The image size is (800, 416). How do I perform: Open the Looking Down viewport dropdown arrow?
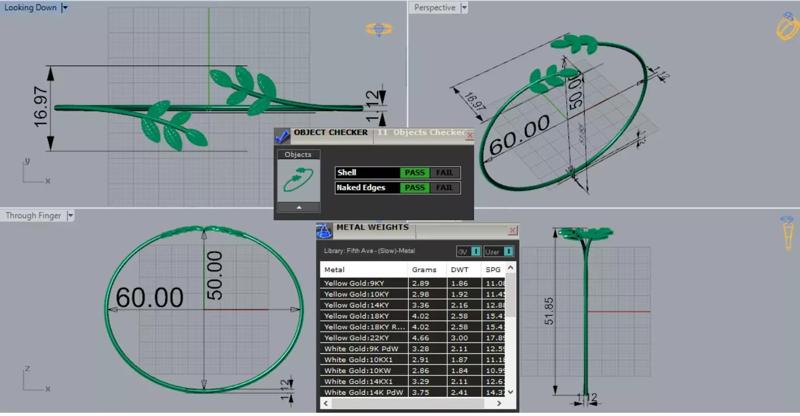coord(64,8)
